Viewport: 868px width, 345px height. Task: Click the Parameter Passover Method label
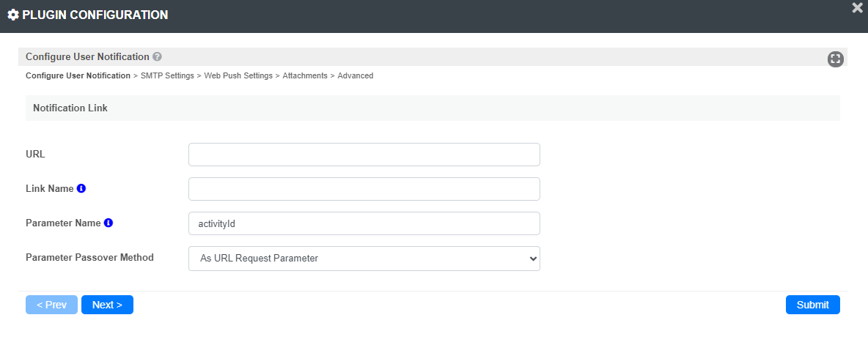pyautogui.click(x=89, y=257)
